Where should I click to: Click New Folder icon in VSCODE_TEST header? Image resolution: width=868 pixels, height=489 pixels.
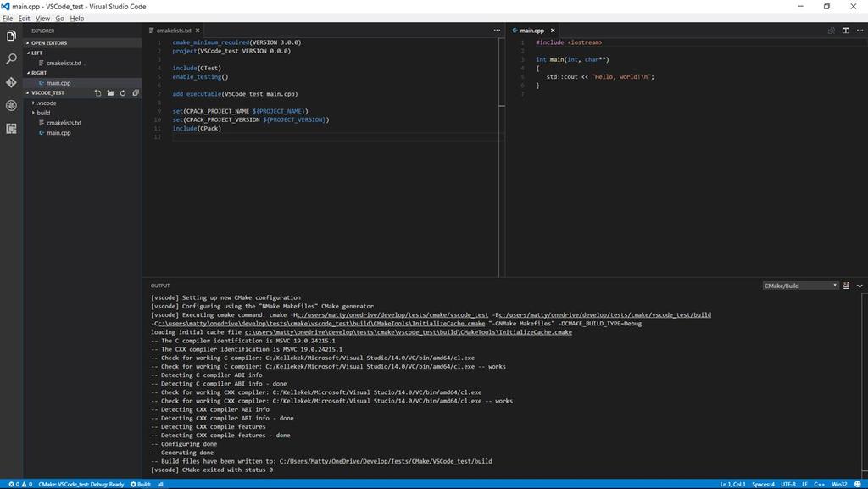pyautogui.click(x=110, y=93)
